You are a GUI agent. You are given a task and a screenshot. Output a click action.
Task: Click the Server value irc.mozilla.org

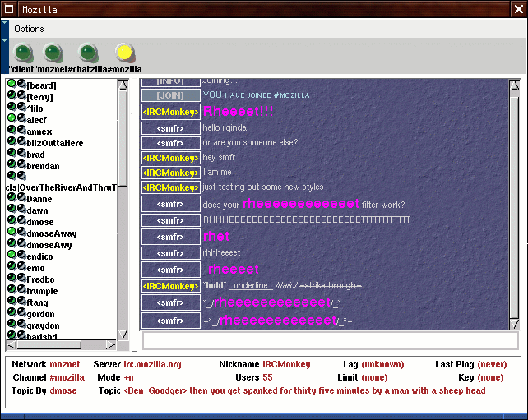[152, 364]
